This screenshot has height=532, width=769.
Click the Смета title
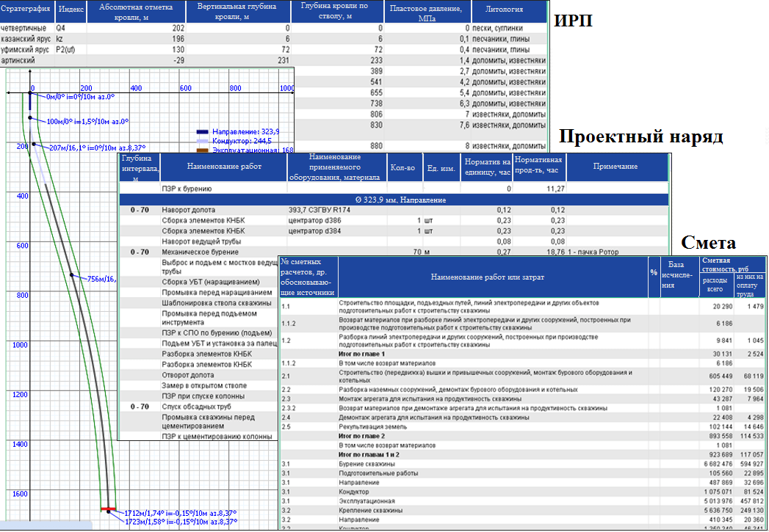pyautogui.click(x=710, y=242)
